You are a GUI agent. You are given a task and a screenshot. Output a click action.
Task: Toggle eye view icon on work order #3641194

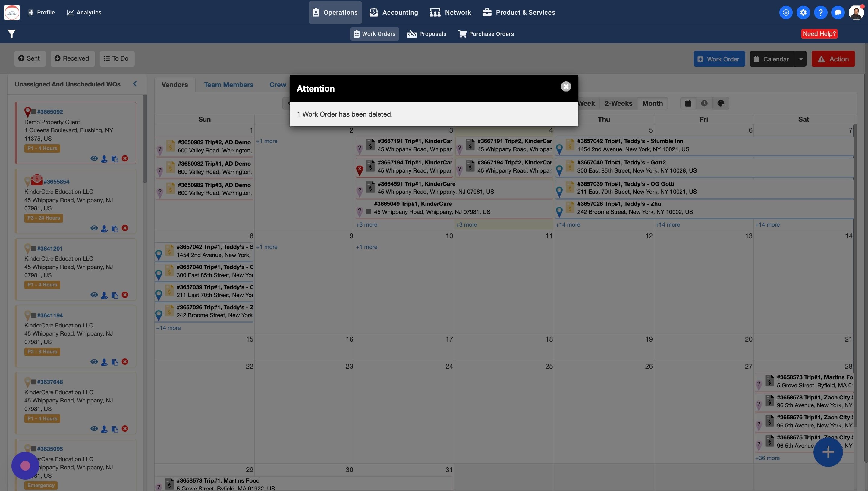pyautogui.click(x=94, y=362)
